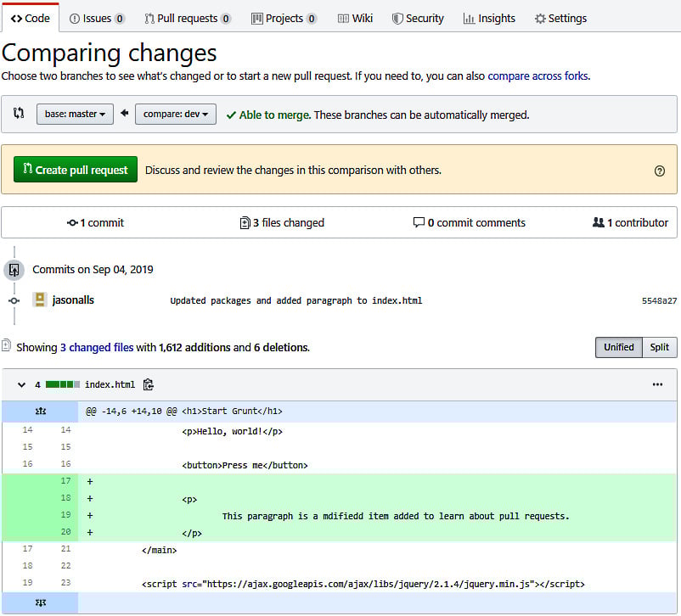
Task: Click the diffstat bar for index.html
Action: (63, 384)
